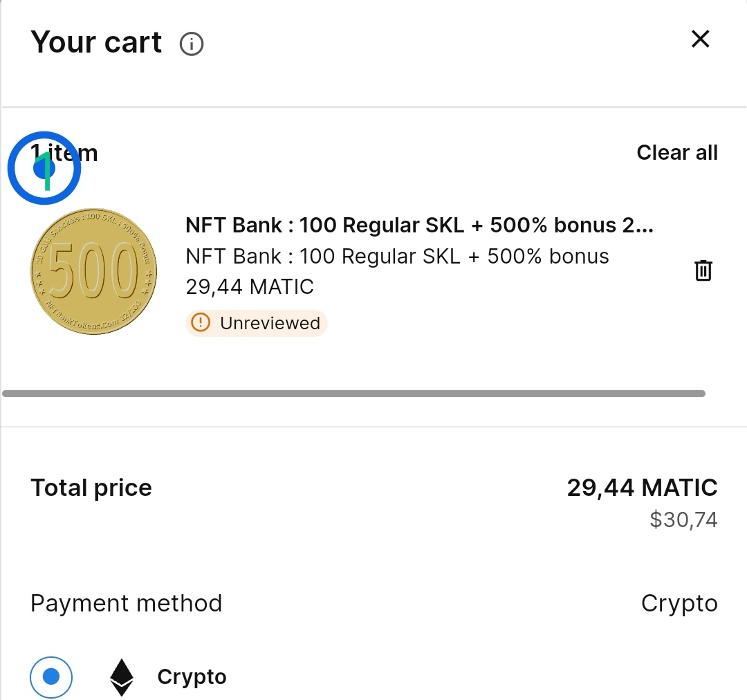Viewport: 747px width, 700px height.
Task: Select the Crypto payment radio button
Action: coord(51,676)
